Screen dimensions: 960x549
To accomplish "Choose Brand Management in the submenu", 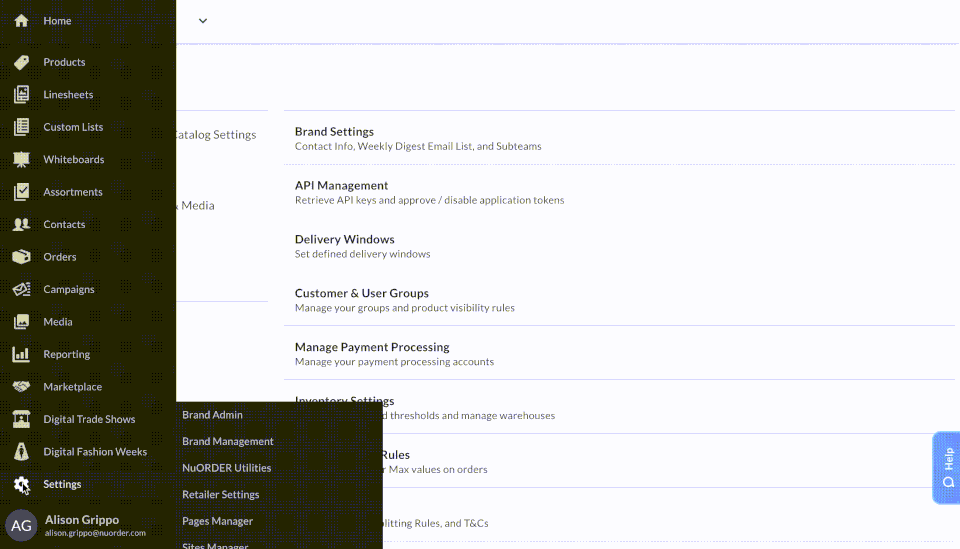I will click(228, 441).
